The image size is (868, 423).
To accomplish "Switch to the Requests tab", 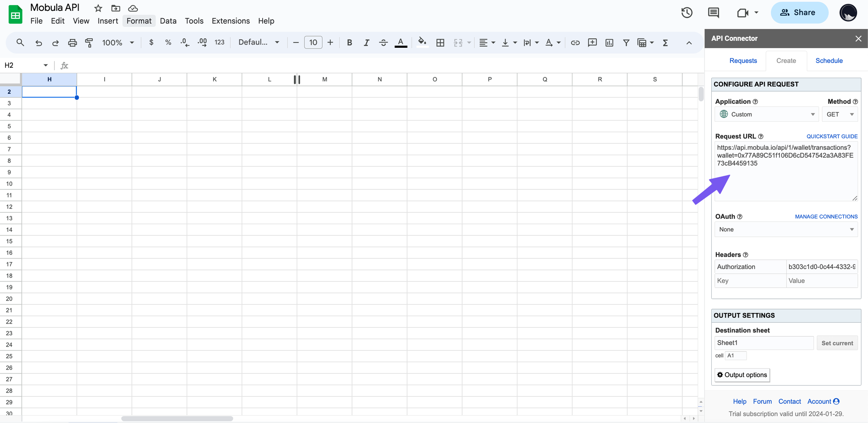I will coord(743,61).
